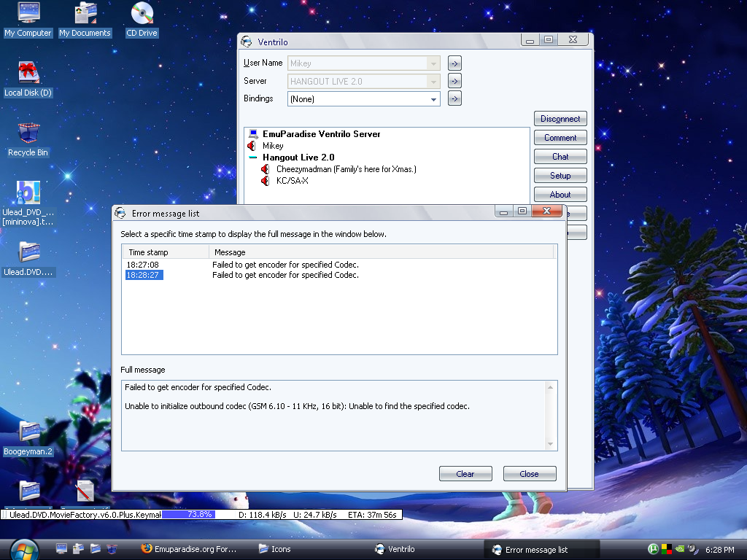This screenshot has width=747, height=560.
Task: Click the 6:28 PM taskbar clock
Action: (720, 550)
